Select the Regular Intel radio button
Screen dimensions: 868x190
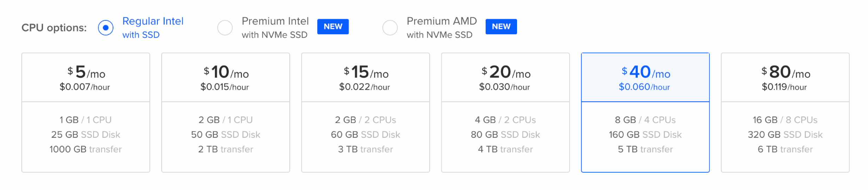(106, 27)
